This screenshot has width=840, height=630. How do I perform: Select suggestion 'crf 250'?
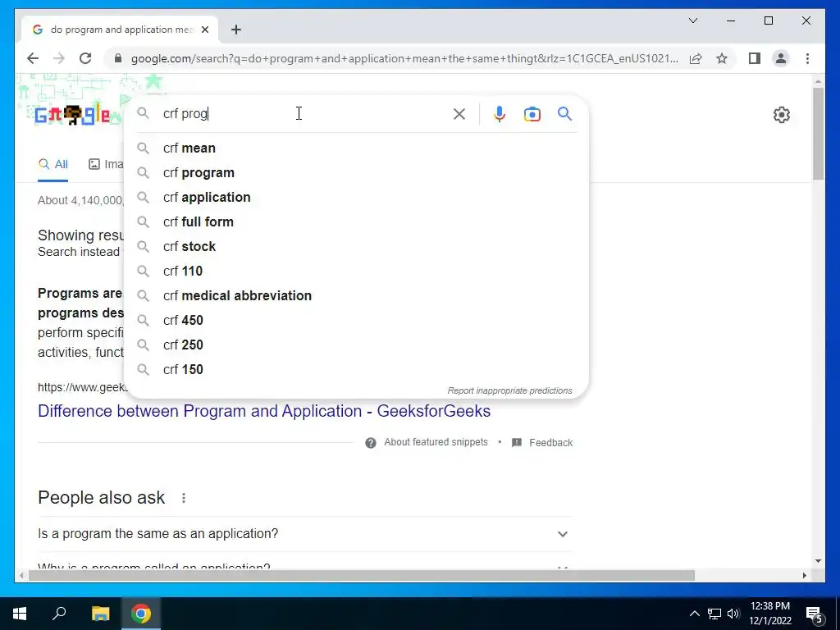(356, 345)
